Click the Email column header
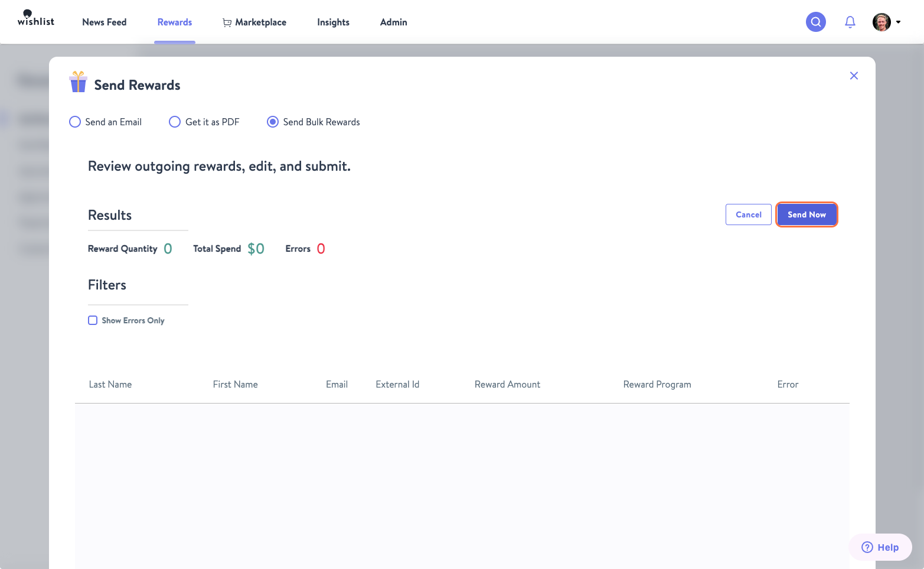This screenshot has width=924, height=569. pyautogui.click(x=337, y=384)
